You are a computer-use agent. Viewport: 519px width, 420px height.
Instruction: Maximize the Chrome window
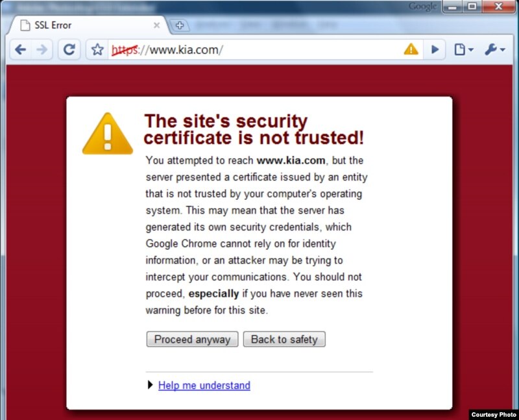(x=472, y=6)
